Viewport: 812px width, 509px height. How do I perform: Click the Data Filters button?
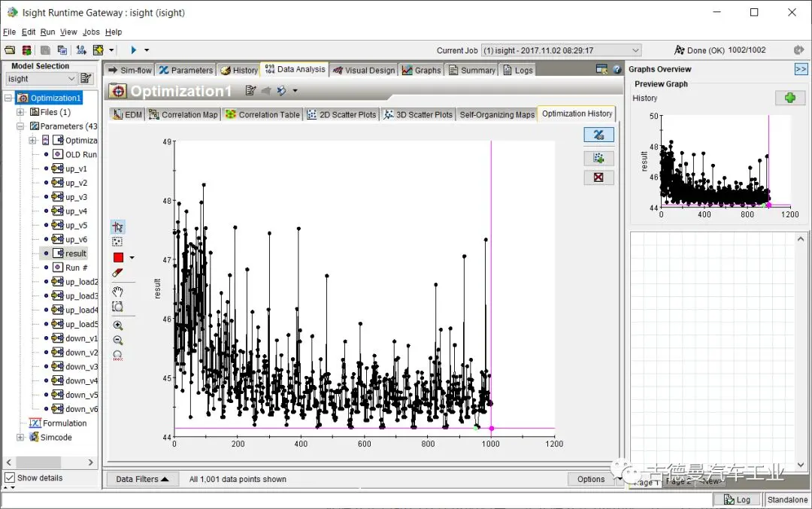[x=141, y=479]
